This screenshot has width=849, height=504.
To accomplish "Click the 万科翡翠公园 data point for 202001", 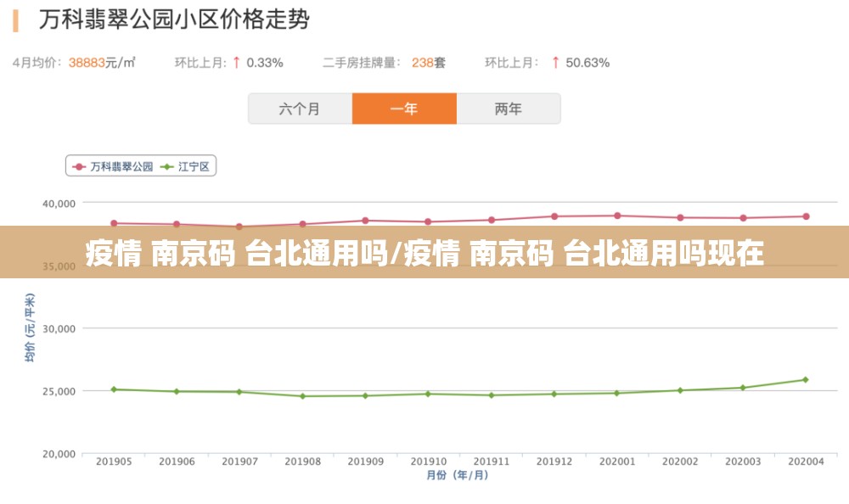I will 617,216.
